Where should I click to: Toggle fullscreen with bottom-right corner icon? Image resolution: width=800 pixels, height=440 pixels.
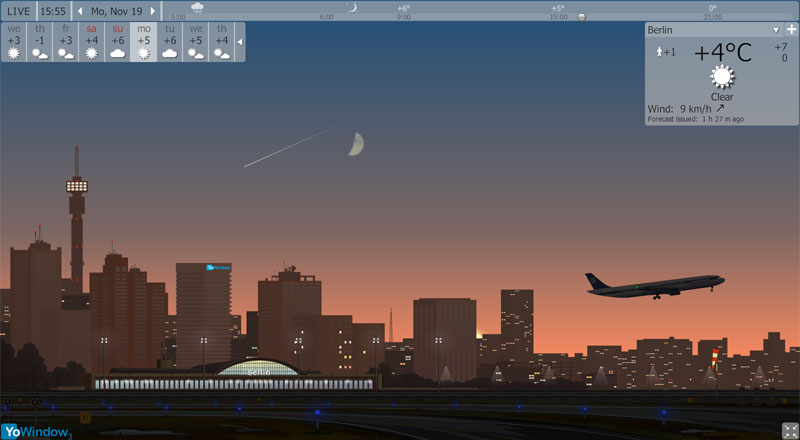(x=789, y=430)
